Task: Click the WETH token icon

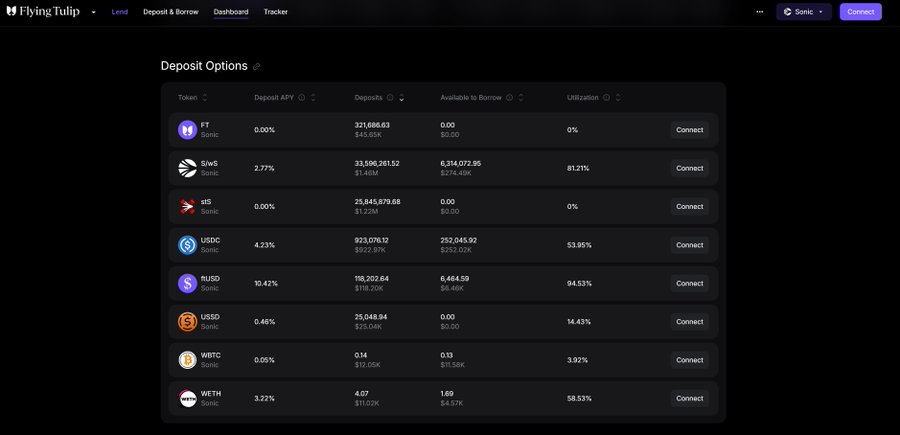Action: (x=187, y=398)
